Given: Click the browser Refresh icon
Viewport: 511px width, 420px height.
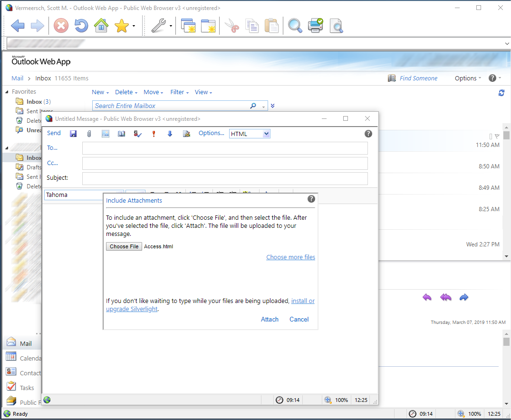Looking at the screenshot, I should [x=81, y=26].
